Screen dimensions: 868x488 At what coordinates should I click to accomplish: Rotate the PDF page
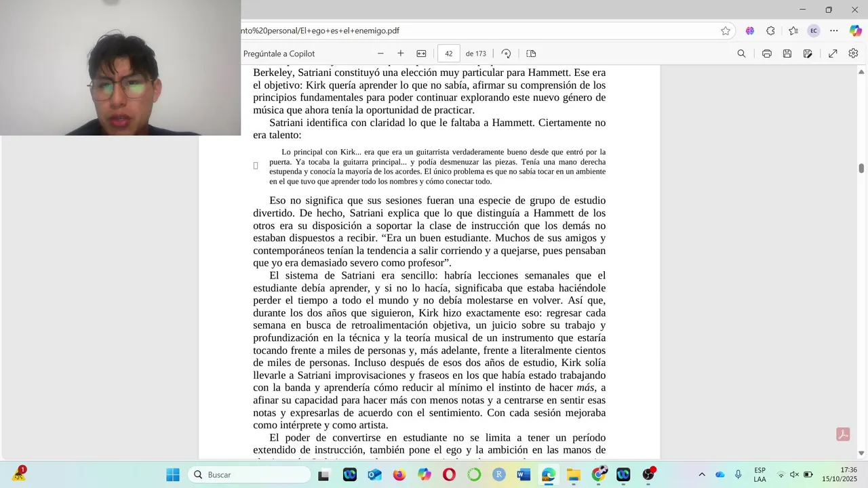coord(506,54)
